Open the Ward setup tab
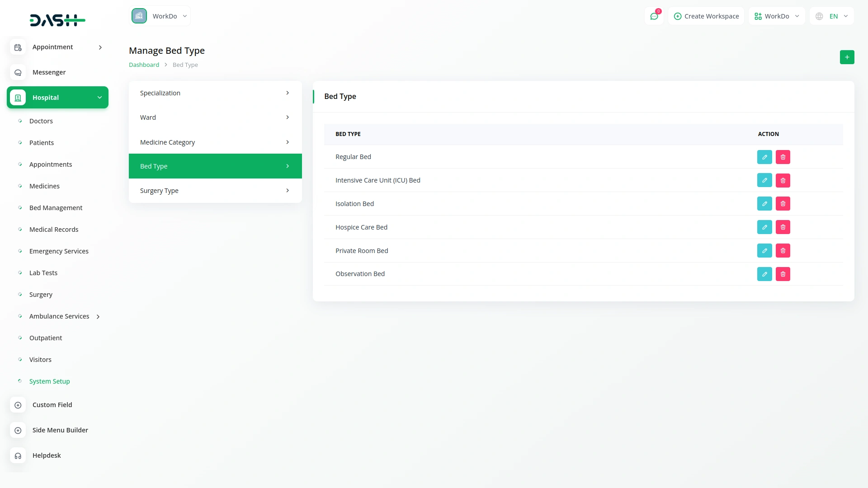 (215, 117)
